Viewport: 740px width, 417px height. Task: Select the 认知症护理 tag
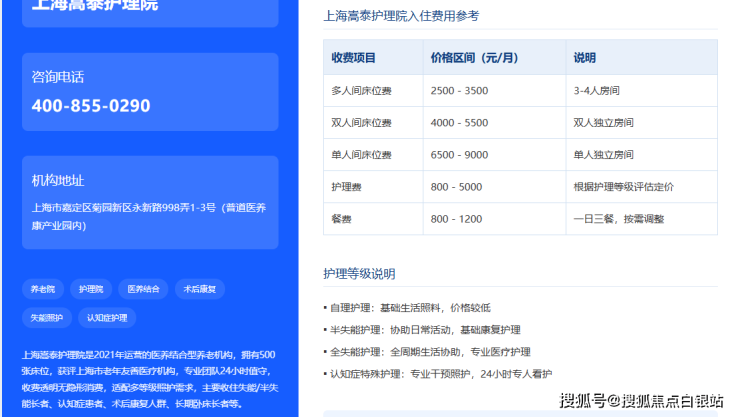[x=107, y=318]
